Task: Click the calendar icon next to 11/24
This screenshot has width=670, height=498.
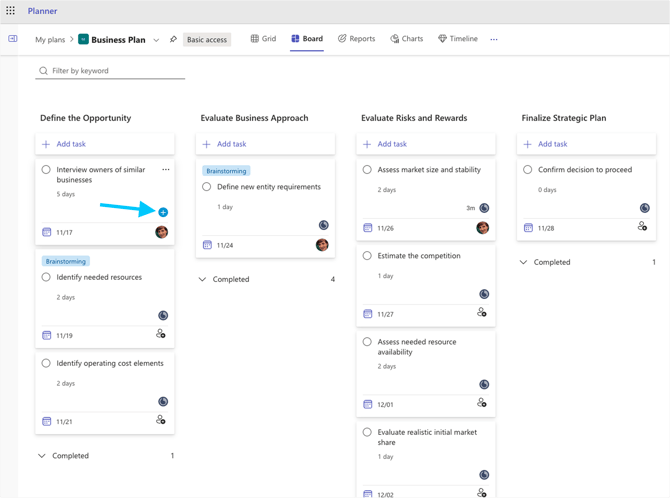Action: 207,245
